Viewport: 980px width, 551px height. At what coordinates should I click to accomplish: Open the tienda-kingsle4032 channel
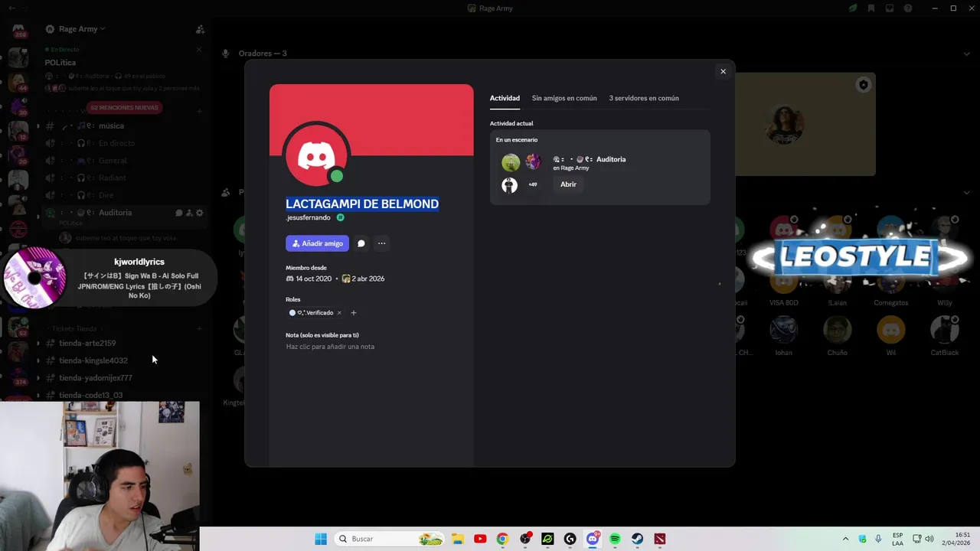click(x=93, y=360)
